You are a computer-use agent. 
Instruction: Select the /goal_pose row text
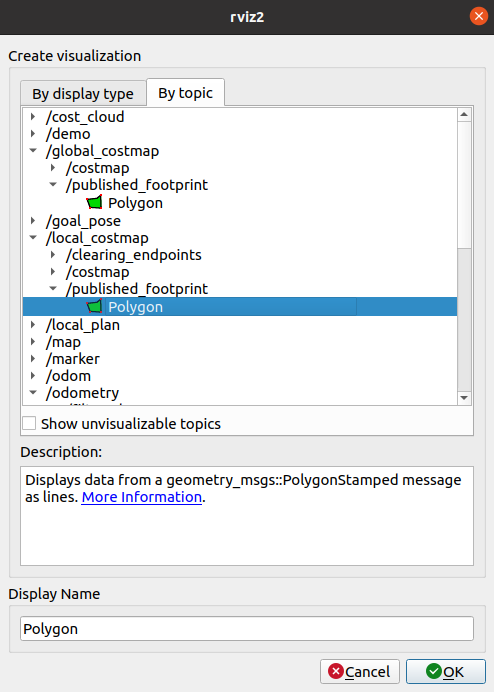[x=83, y=221]
